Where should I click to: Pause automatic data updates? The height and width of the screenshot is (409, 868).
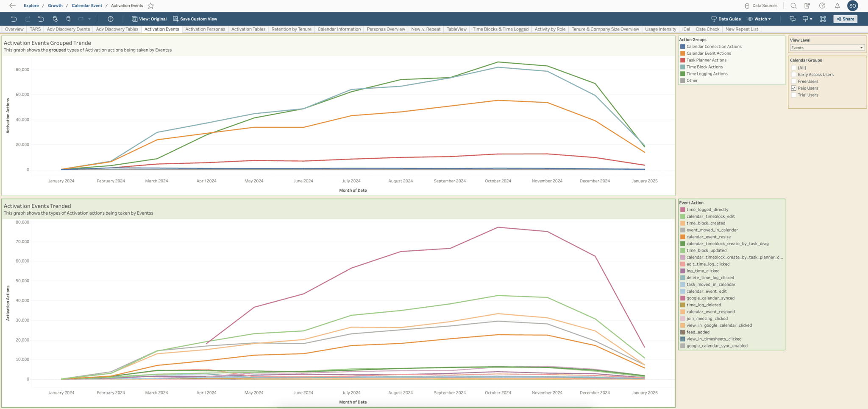pyautogui.click(x=69, y=19)
